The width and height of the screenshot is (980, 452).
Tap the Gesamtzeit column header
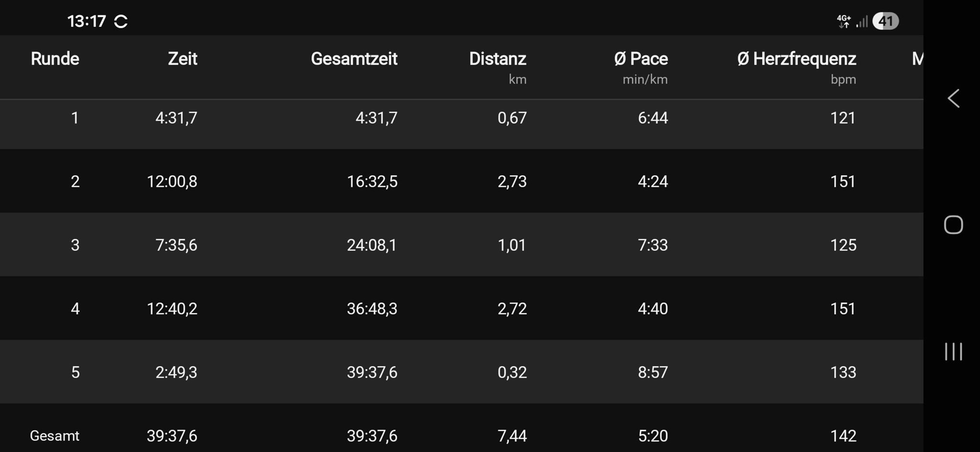[x=354, y=59]
